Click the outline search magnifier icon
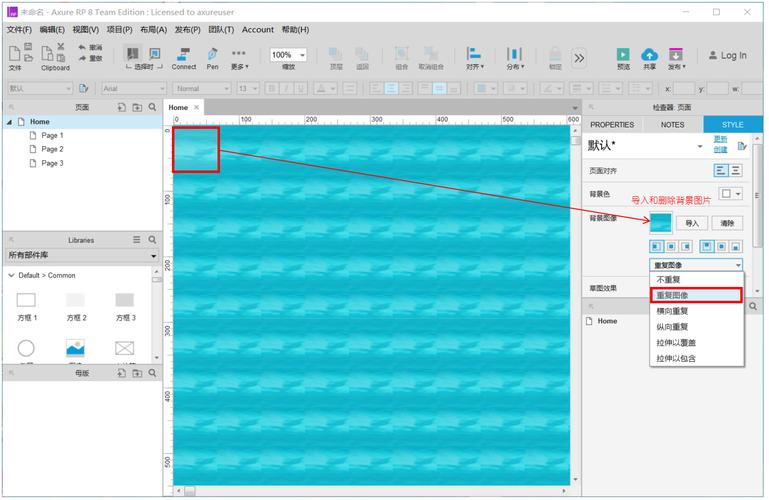Viewport: 769px width, 500px height. [753, 306]
